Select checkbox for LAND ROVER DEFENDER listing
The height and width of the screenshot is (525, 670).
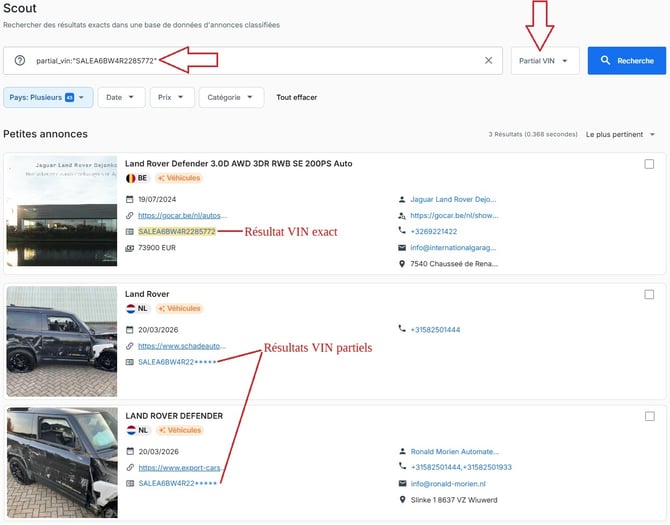pos(649,416)
